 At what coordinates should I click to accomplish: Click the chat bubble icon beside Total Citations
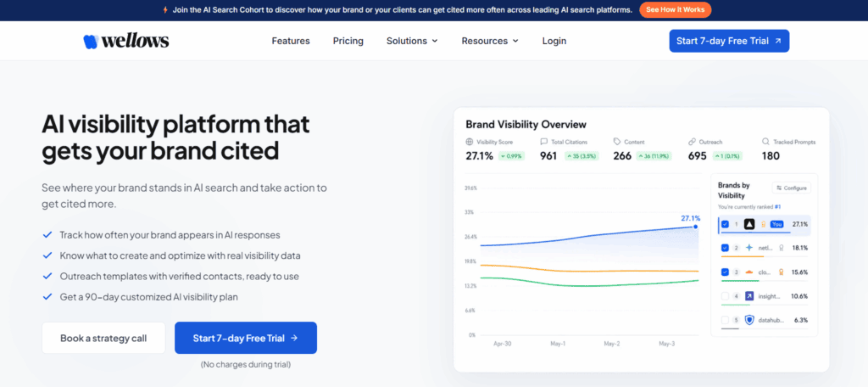pyautogui.click(x=544, y=142)
